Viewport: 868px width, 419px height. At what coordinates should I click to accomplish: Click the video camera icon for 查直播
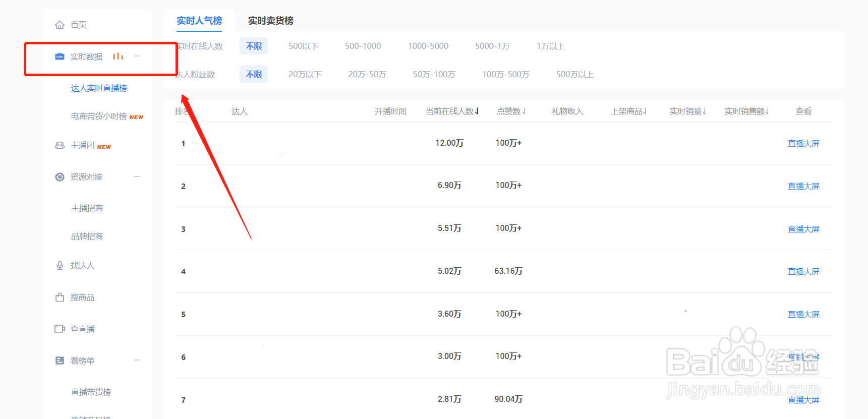pyautogui.click(x=60, y=329)
